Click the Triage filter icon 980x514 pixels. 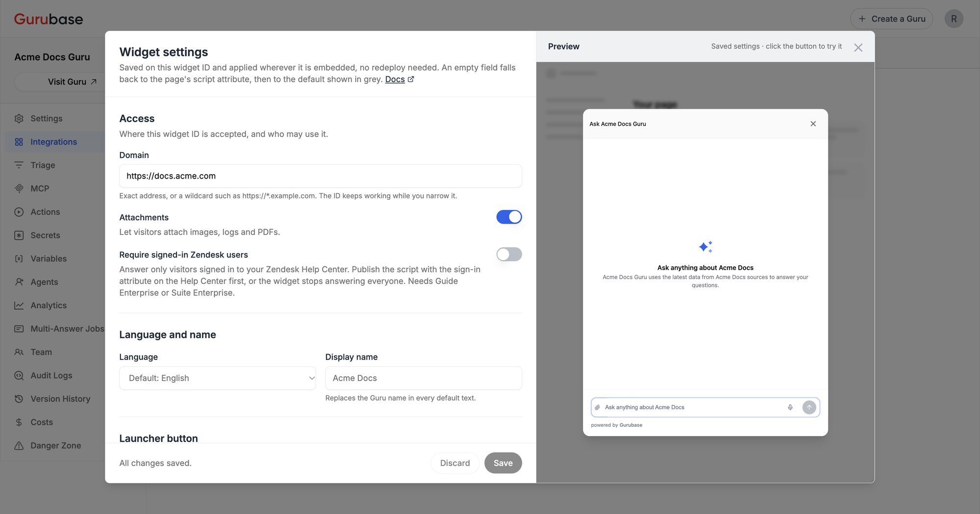[19, 165]
